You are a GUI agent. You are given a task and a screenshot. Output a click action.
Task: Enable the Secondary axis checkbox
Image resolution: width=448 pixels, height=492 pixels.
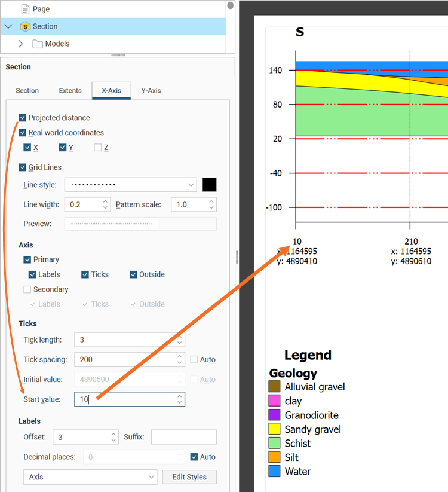tap(27, 289)
